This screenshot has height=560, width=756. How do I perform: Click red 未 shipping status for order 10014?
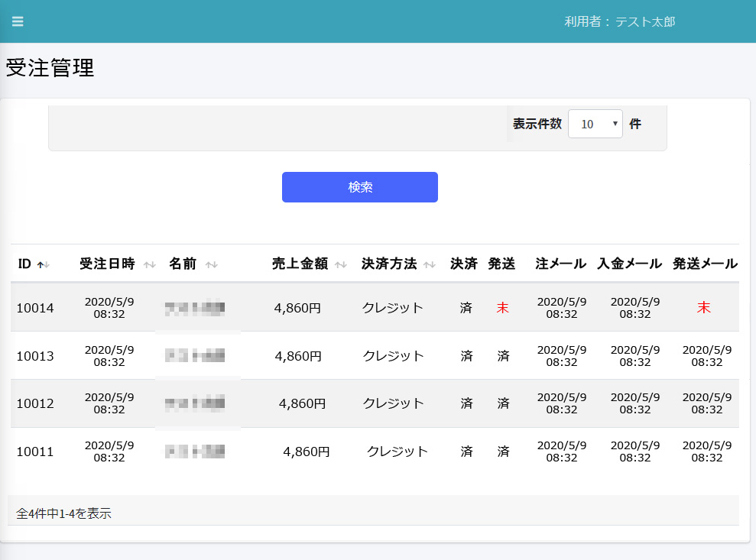pyautogui.click(x=502, y=308)
